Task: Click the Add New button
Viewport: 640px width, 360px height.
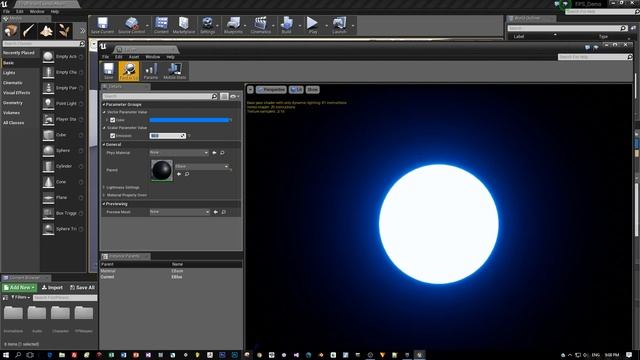Action: 19,288
